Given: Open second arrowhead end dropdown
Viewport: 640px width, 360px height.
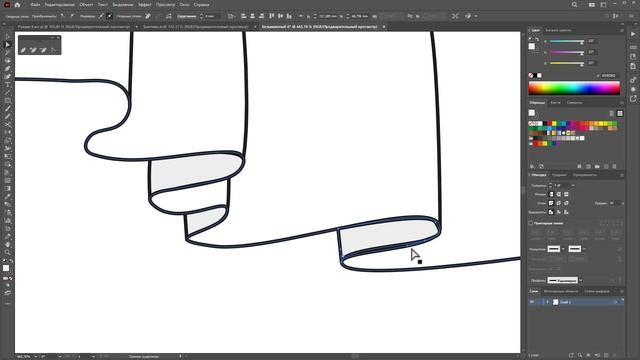Looking at the screenshot, I should point(584,249).
